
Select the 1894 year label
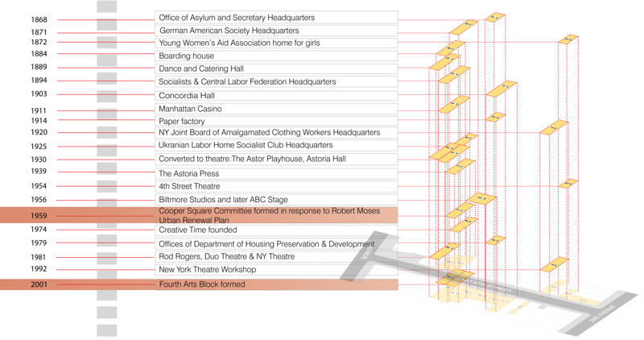tap(39, 81)
